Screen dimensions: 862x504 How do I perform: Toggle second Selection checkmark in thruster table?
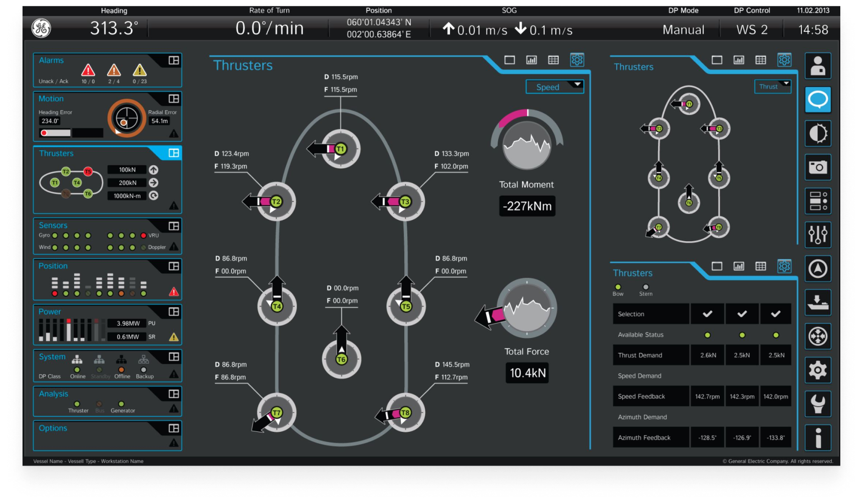coord(742,314)
